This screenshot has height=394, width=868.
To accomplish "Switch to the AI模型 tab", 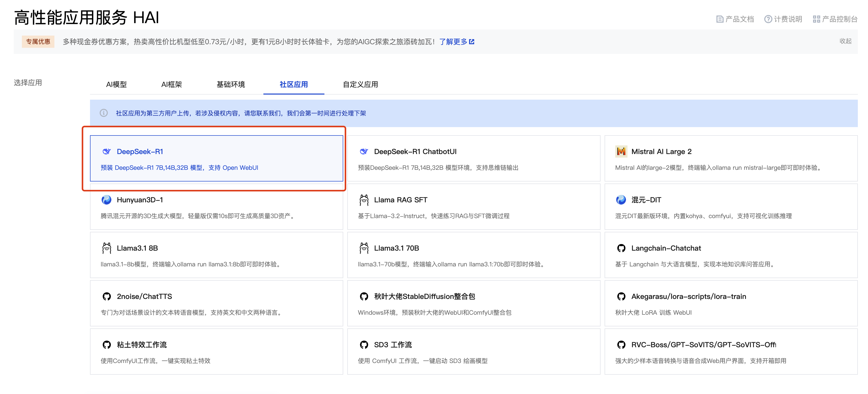I will click(x=116, y=85).
